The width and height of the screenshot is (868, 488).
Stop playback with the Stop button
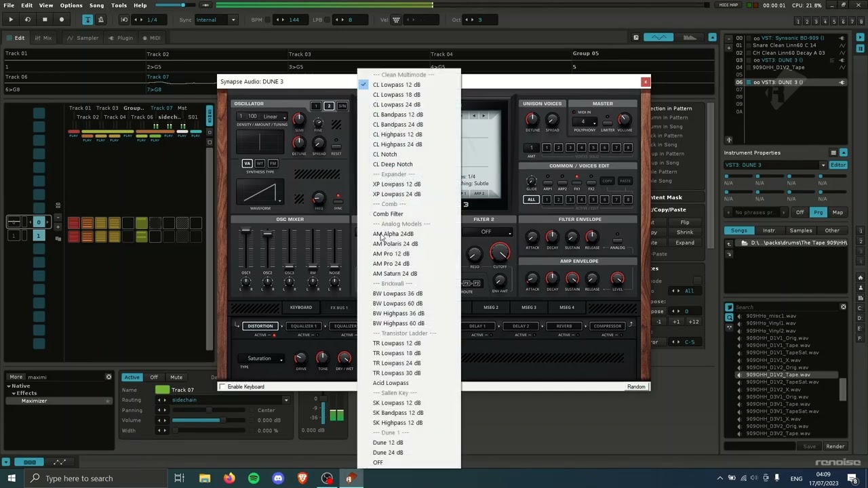coord(45,20)
